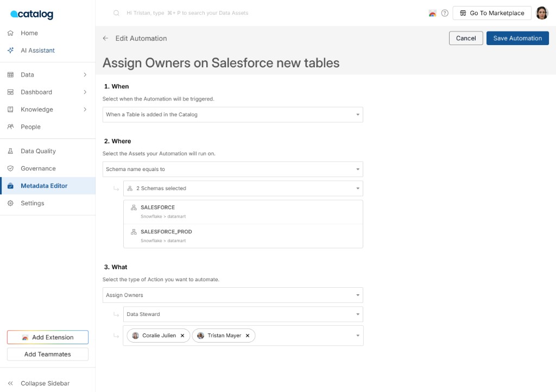This screenshot has width=556, height=392.
Task: Open the owners selection dropdown arrow
Action: pos(358,336)
